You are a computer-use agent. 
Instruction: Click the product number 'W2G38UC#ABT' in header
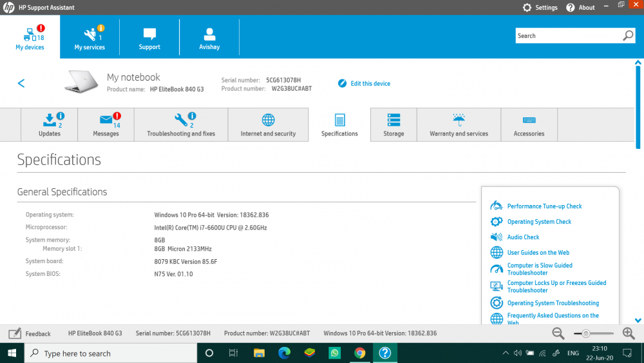click(292, 89)
